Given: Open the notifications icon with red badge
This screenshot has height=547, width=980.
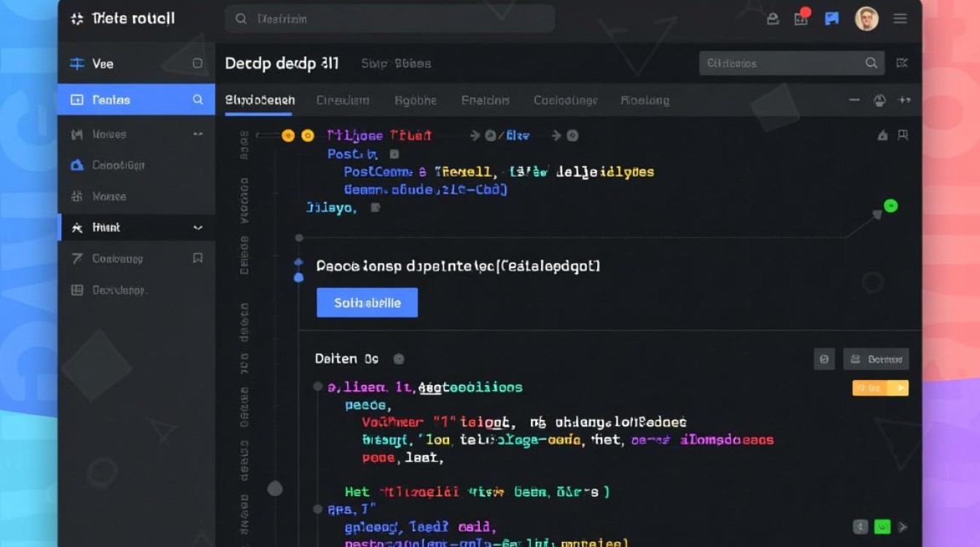Looking at the screenshot, I should point(802,19).
